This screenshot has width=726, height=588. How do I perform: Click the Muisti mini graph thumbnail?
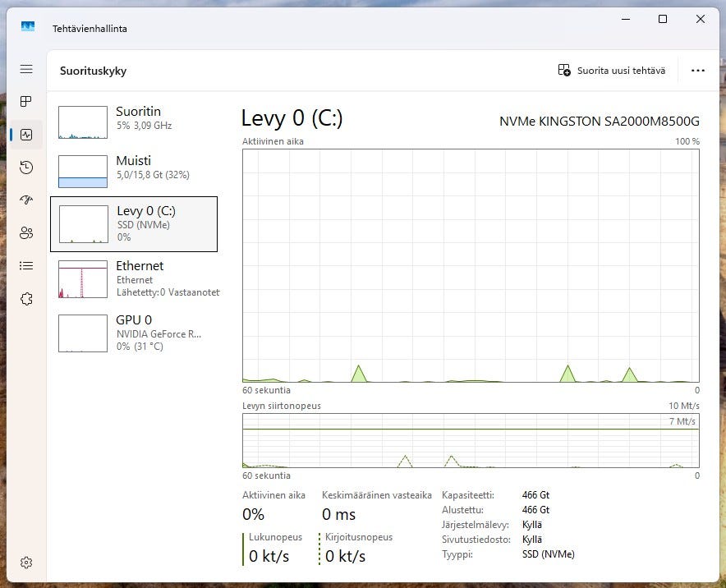tap(83, 172)
